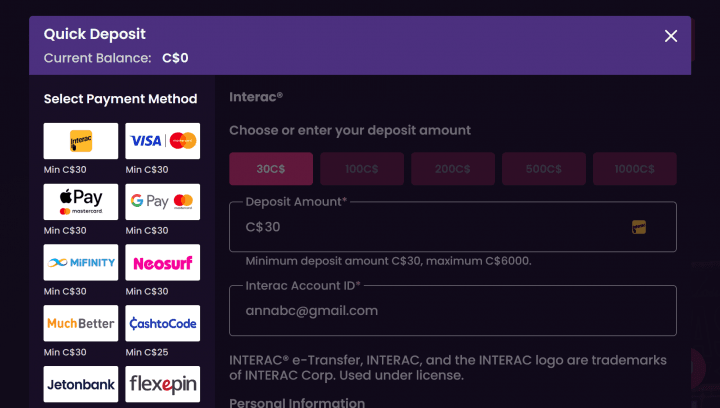Viewport: 720px width, 408px height.
Task: Pick Flexepin payment option
Action: 163,385
